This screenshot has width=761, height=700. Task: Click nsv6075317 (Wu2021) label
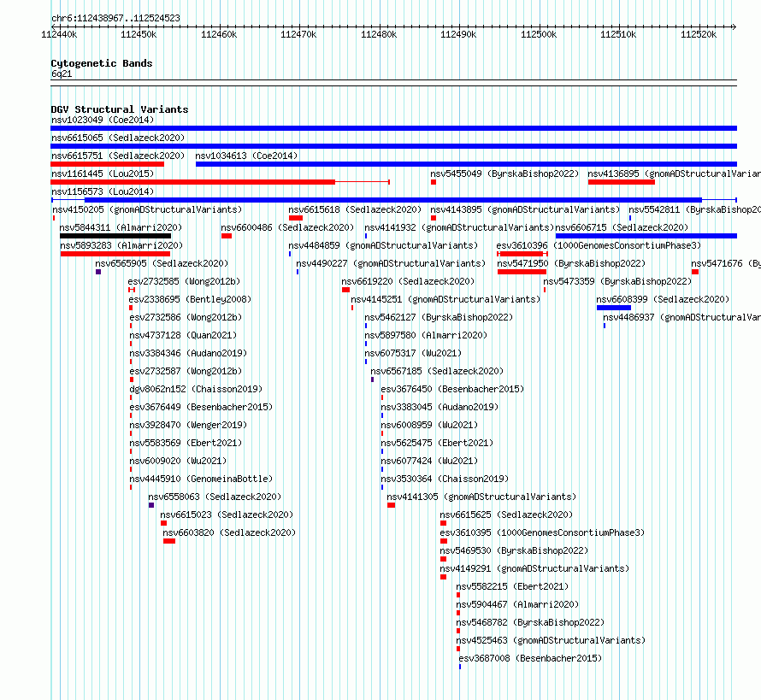[413, 353]
